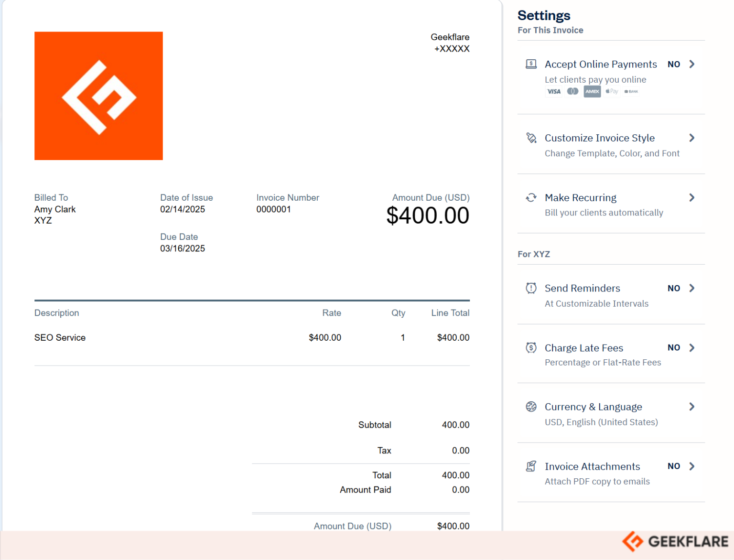734x560 pixels.
Task: Click the Accept Online Payments laptop icon
Action: pos(531,64)
